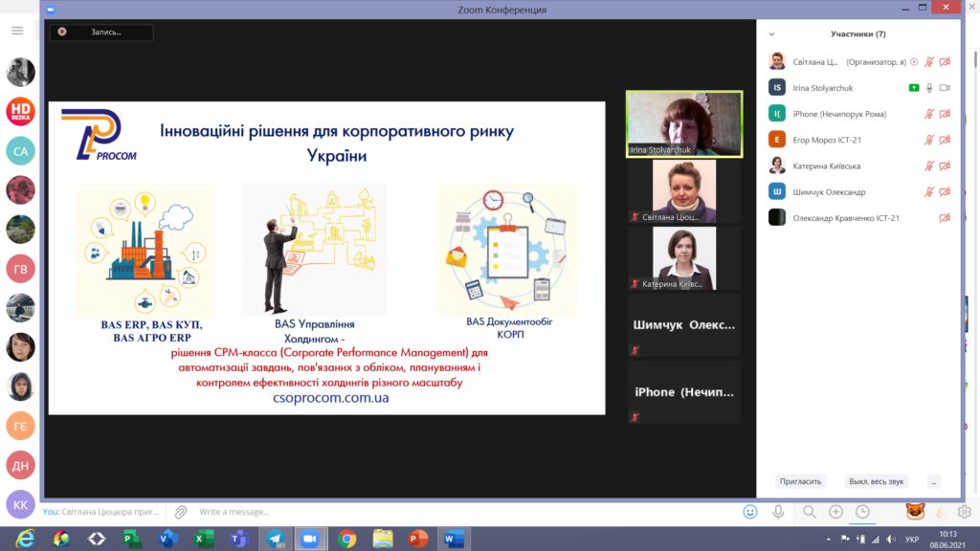This screenshot has width=980, height=551.
Task: Click muted mic icon for Шимчук Олександр
Action: [x=929, y=191]
